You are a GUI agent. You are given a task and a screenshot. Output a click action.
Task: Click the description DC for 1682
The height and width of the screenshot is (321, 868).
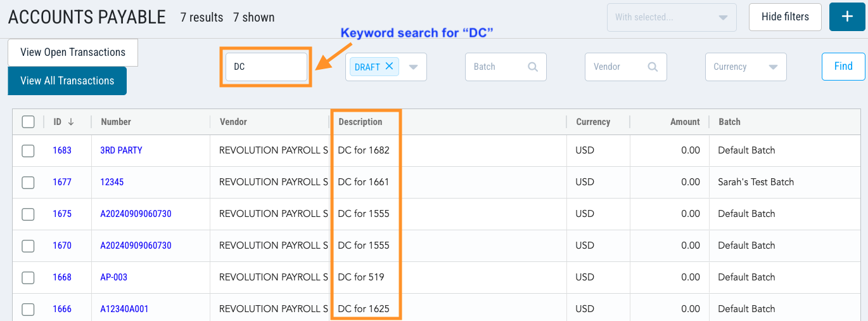[364, 150]
